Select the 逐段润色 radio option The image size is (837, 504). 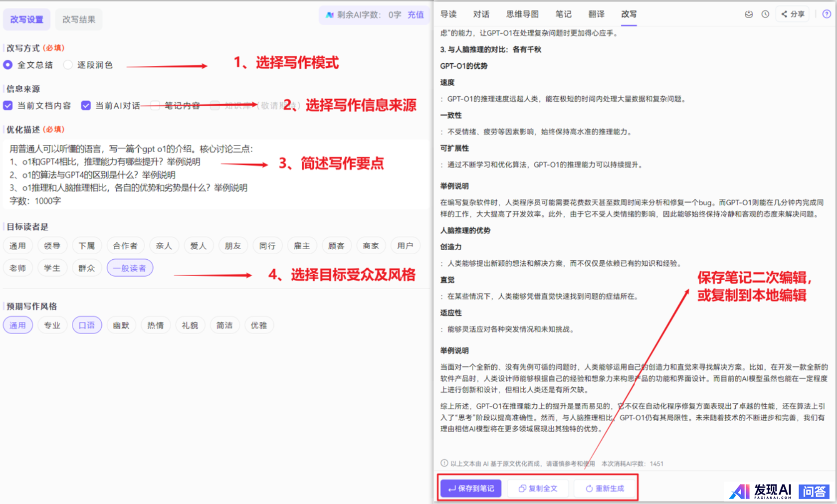click(68, 65)
